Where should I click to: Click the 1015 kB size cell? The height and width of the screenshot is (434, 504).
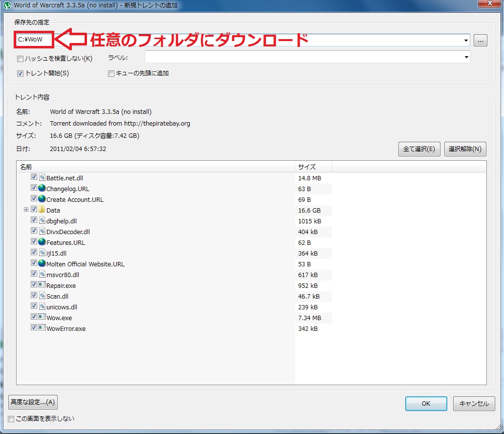(x=309, y=221)
